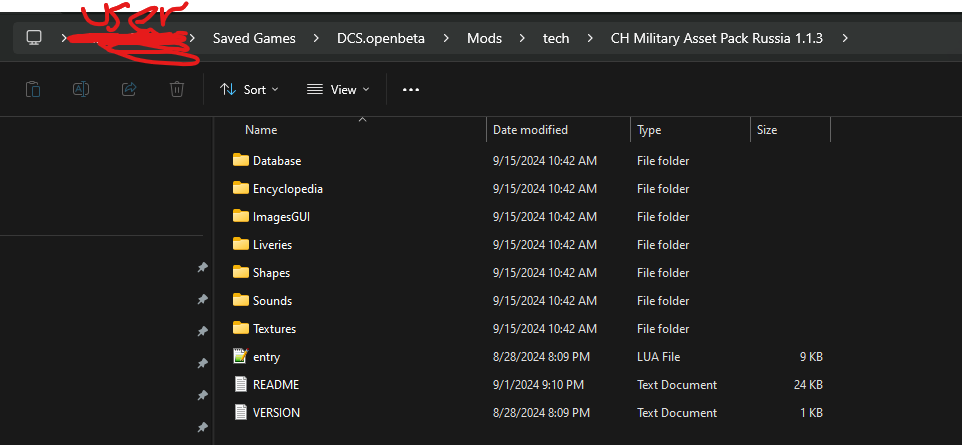
Task: Click the Sounds folder icon
Action: 240,300
